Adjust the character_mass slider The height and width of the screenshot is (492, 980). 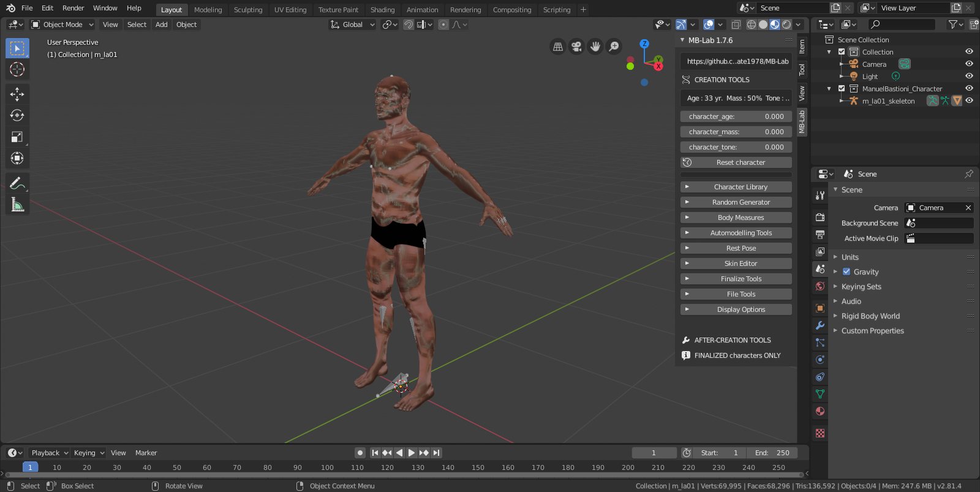click(x=736, y=132)
